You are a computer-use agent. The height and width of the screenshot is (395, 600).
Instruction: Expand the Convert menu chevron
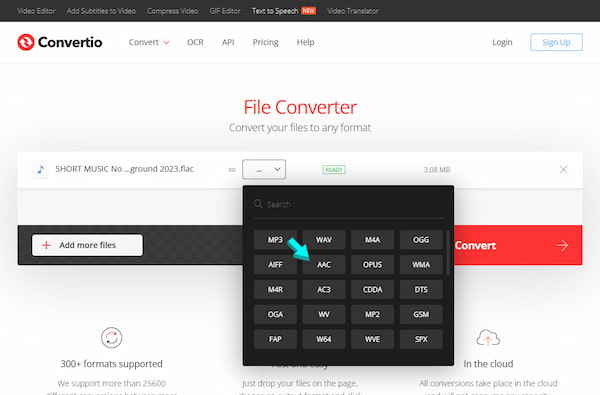[x=166, y=42]
